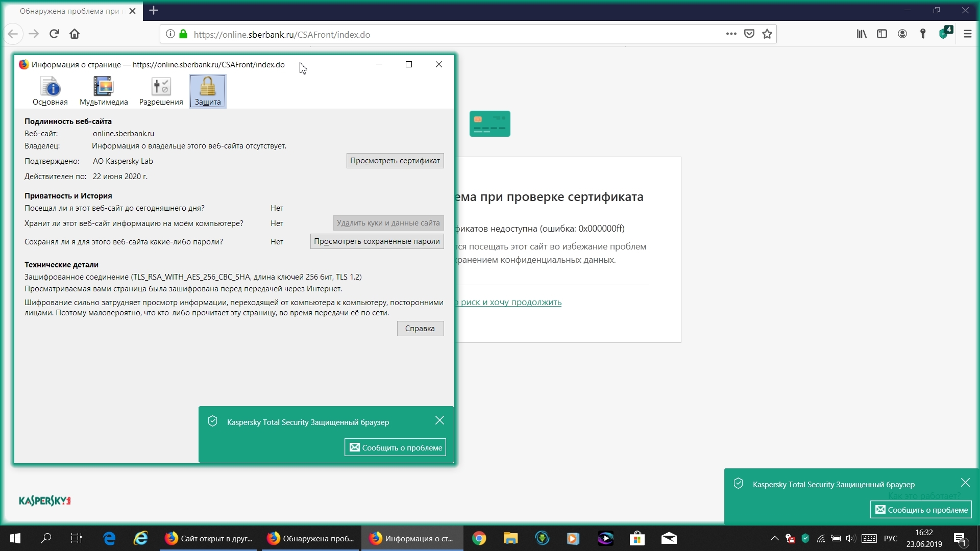Viewport: 980px width, 551px height.
Task: Open Firefox Library icon
Action: [x=862, y=34]
